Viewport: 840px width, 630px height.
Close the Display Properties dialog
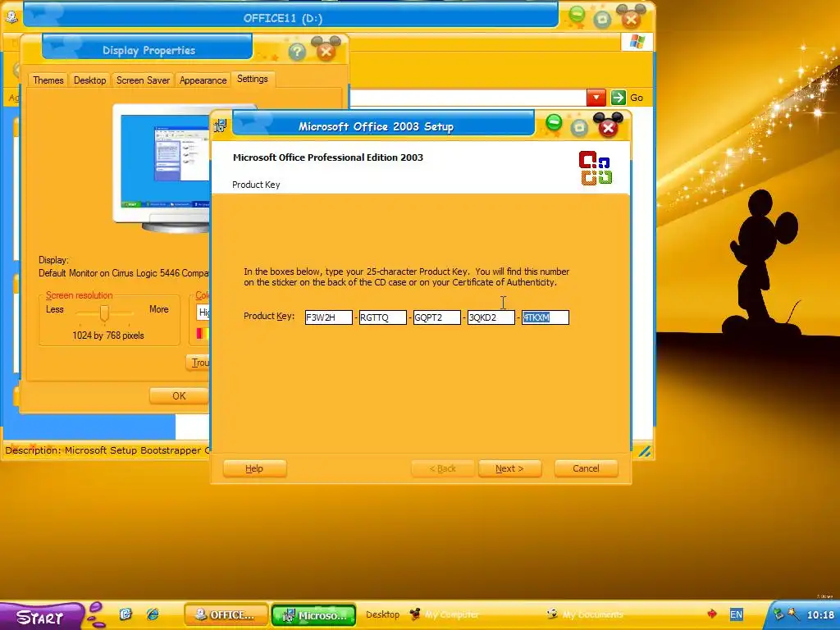pyautogui.click(x=326, y=52)
